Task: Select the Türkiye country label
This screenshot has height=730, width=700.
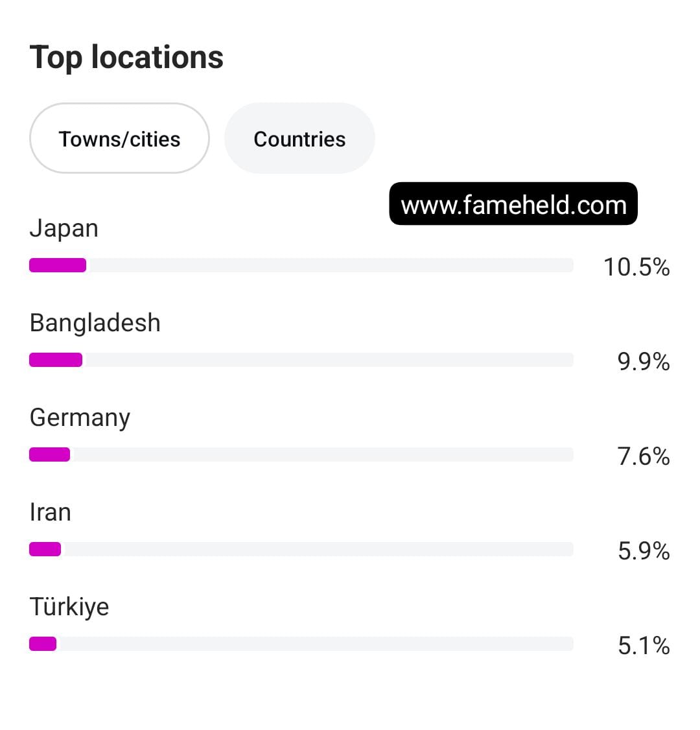Action: click(69, 607)
